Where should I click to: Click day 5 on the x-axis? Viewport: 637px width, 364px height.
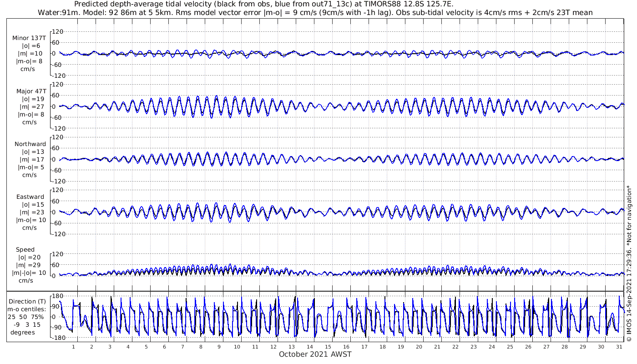[146, 347]
